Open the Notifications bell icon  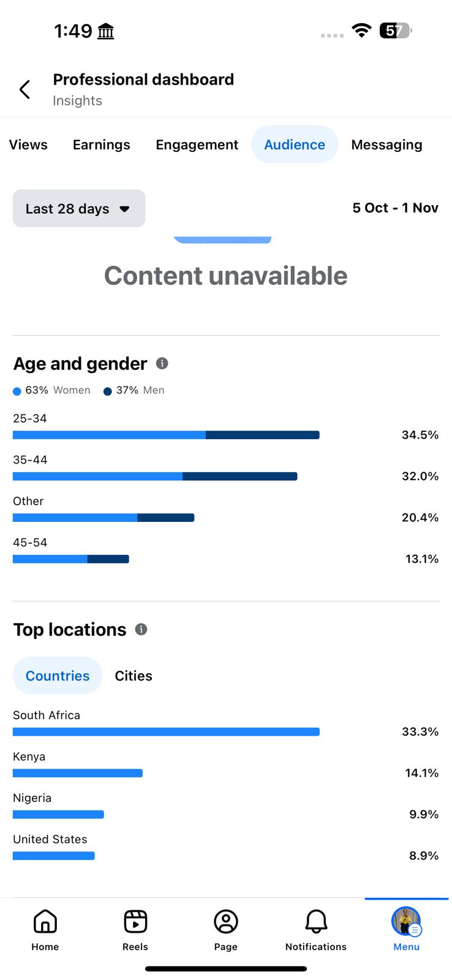(x=316, y=922)
